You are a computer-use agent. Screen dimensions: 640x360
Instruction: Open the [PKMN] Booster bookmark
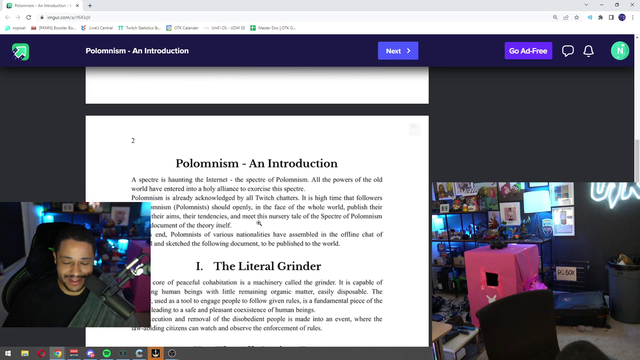tap(53, 28)
